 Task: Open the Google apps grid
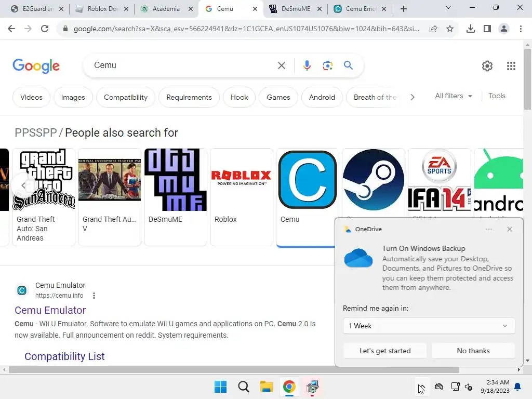511,66
